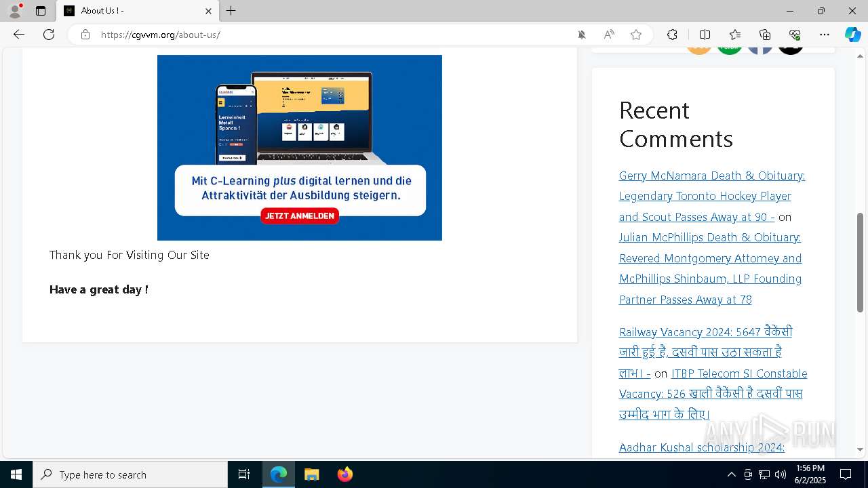Image resolution: width=868 pixels, height=488 pixels.
Task: Open the tab actions menu icon
Action: (x=41, y=11)
